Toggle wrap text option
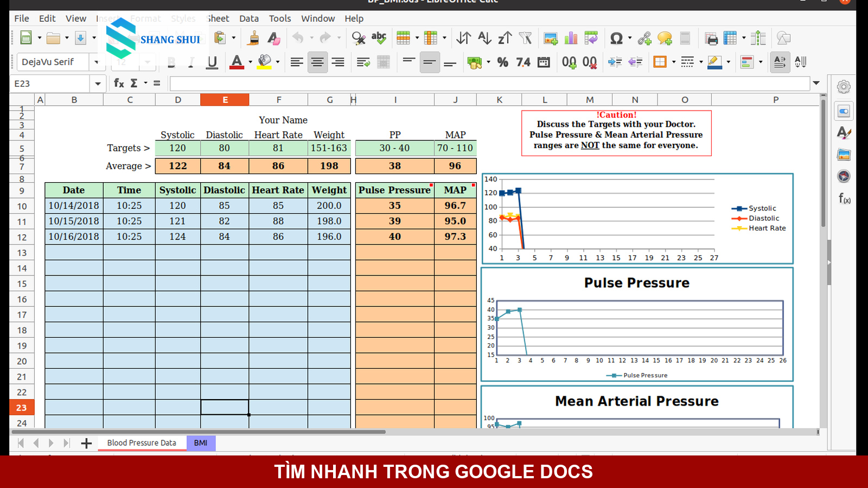This screenshot has width=868, height=488. click(363, 62)
